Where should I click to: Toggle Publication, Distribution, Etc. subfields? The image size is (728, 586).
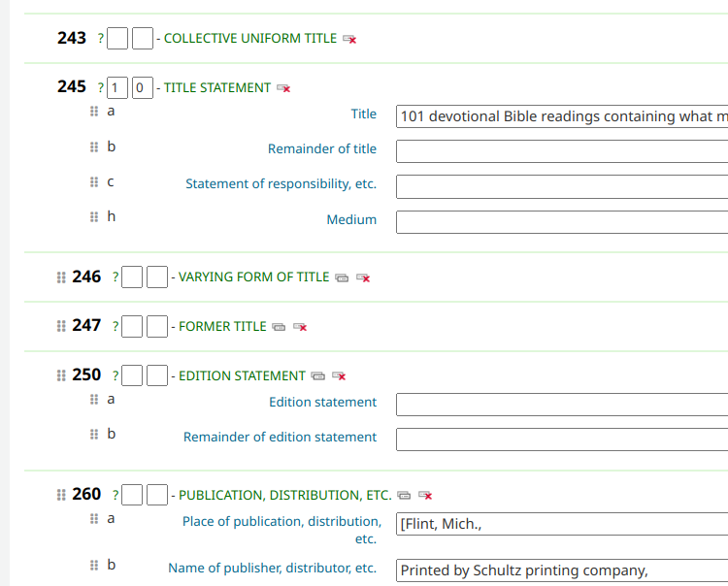pos(284,495)
